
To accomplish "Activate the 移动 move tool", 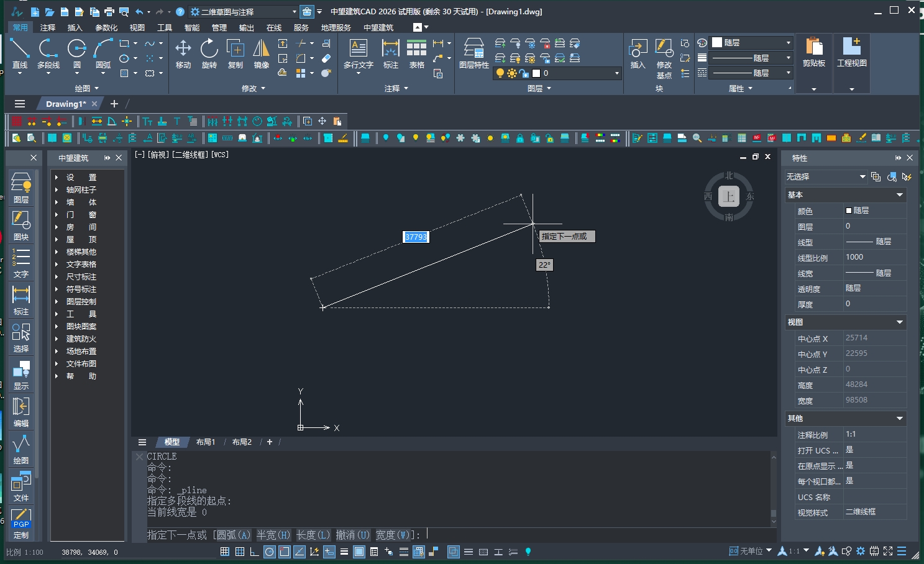I will pos(183,53).
